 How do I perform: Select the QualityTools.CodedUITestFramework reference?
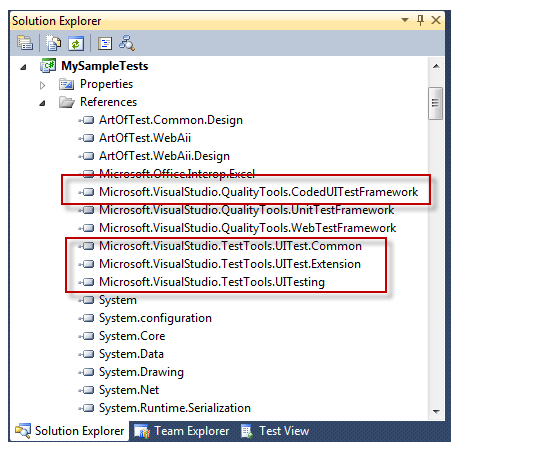258,192
